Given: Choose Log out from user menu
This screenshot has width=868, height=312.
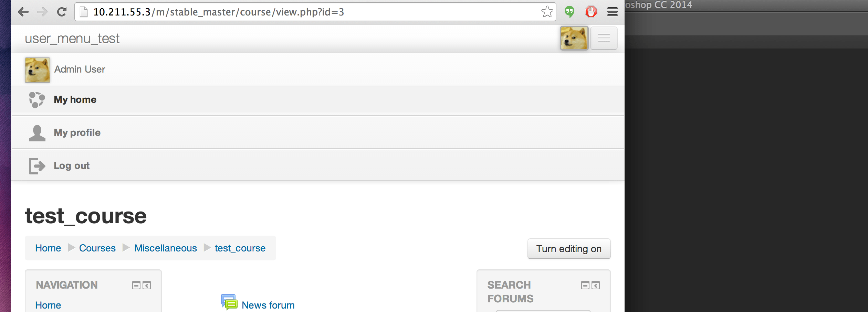Looking at the screenshot, I should click(317, 165).
